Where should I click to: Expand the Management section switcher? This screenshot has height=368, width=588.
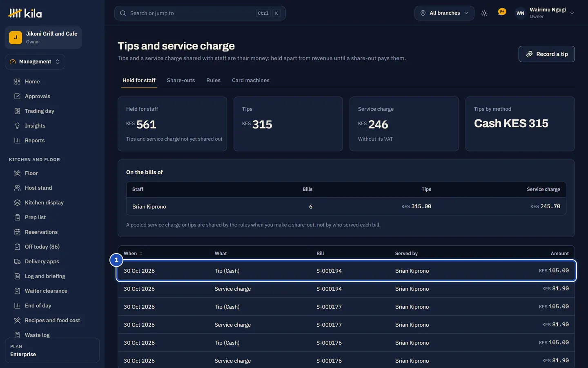pos(35,62)
